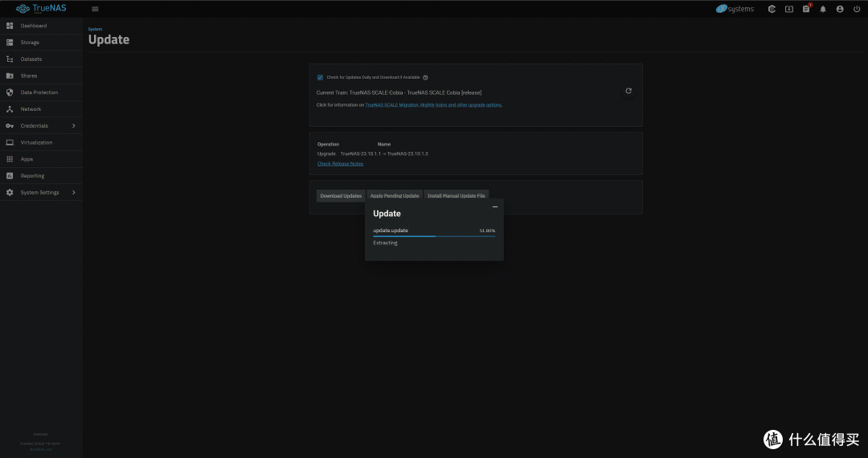
Task: Open the Datasets menu item
Action: pyautogui.click(x=41, y=59)
